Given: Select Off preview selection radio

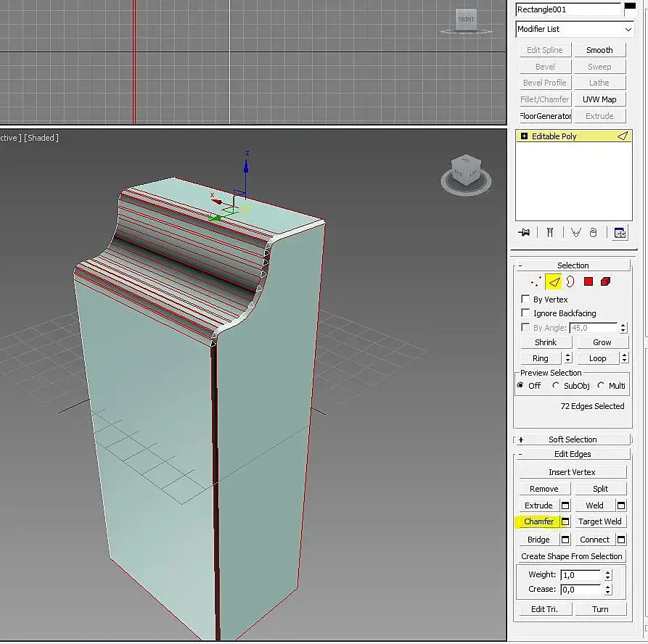Looking at the screenshot, I should pos(521,385).
